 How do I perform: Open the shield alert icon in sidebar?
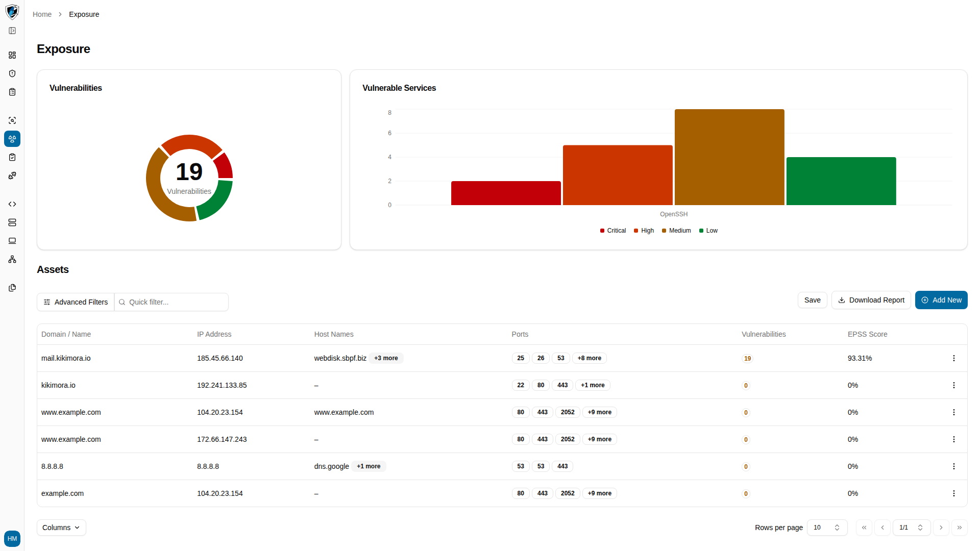pyautogui.click(x=12, y=73)
